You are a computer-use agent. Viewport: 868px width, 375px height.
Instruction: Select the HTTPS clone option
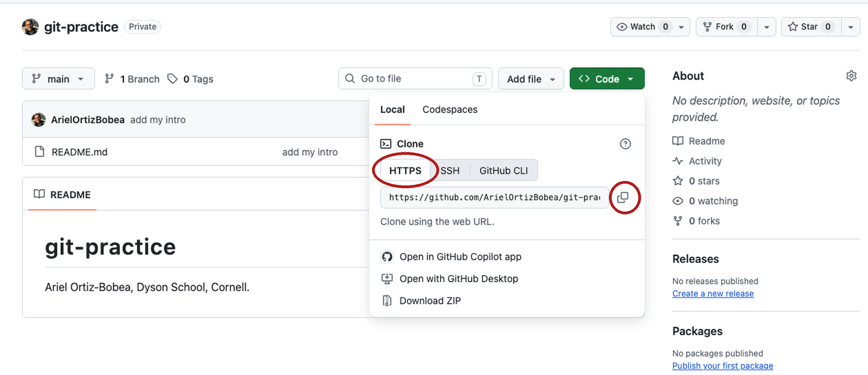tap(405, 171)
